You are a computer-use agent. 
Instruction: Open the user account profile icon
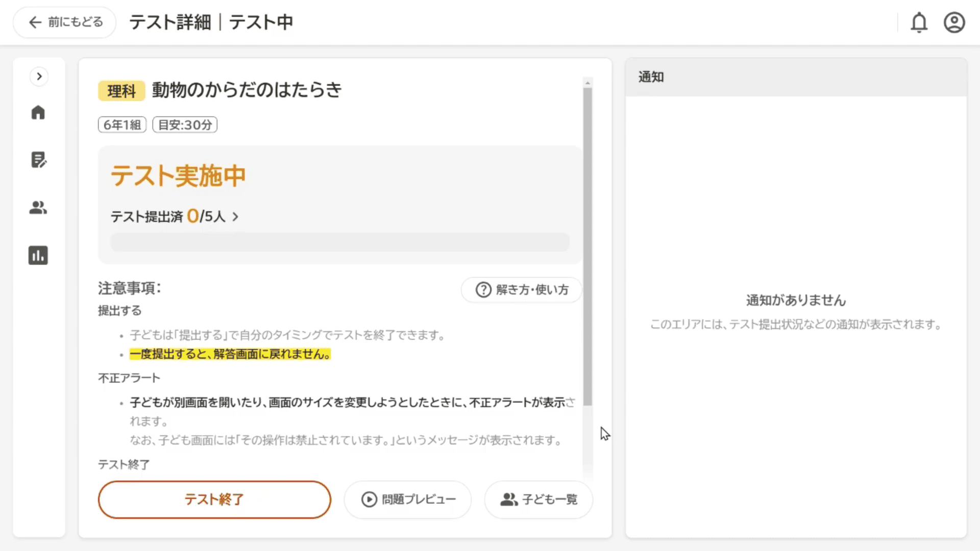click(954, 22)
